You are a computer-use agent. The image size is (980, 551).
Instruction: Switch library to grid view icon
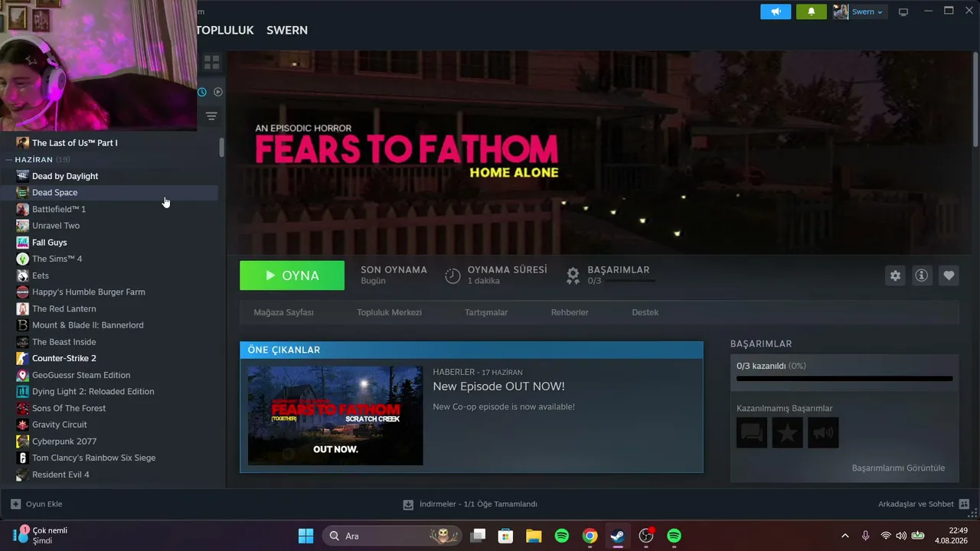[x=212, y=62]
